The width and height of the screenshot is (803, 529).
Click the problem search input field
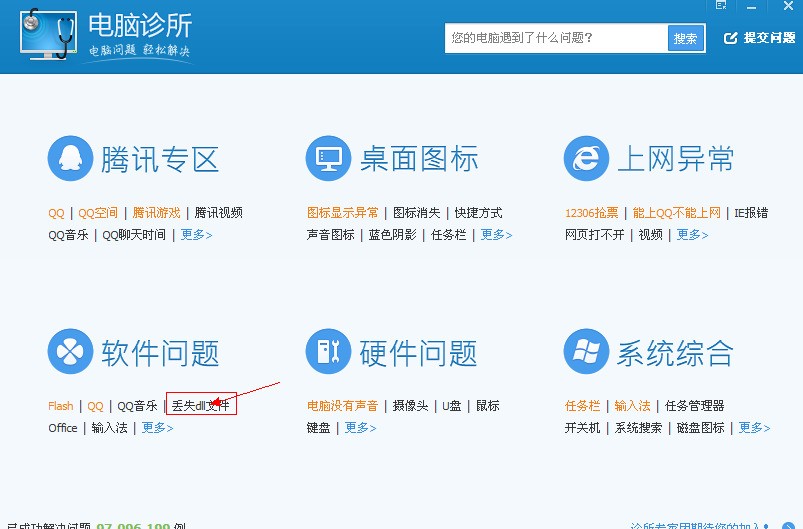coord(556,38)
